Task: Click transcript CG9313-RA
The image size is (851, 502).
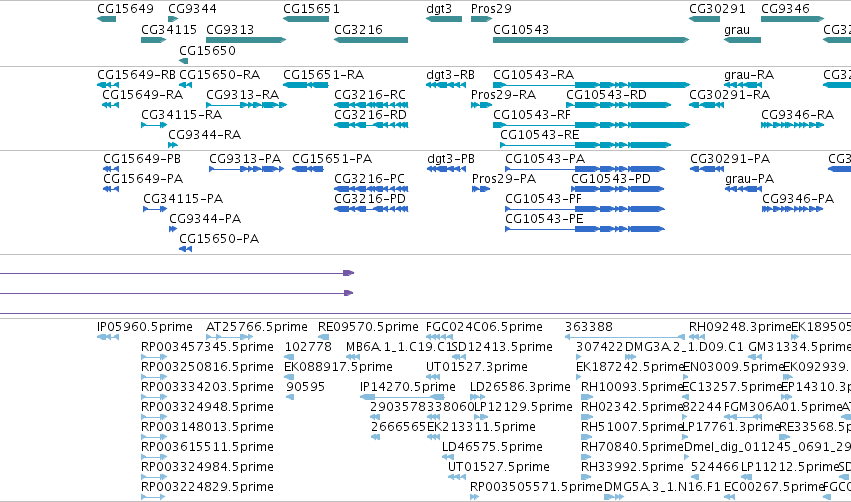Action: [x=246, y=105]
